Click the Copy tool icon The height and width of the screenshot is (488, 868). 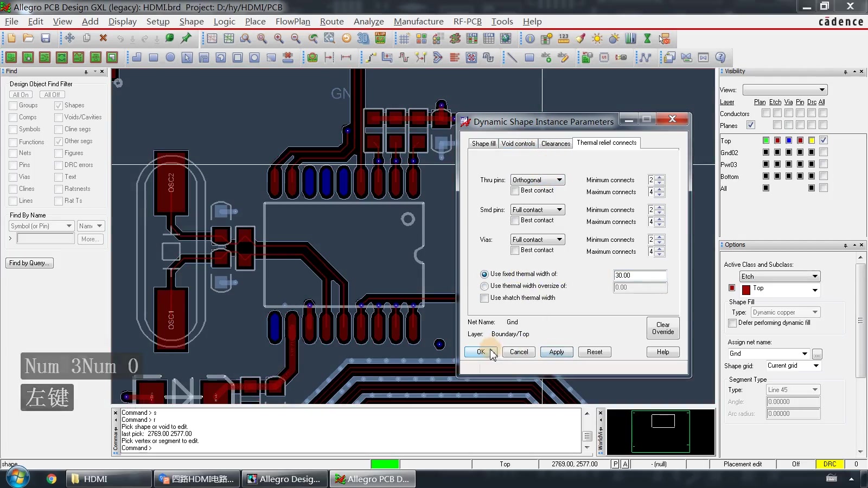[86, 38]
